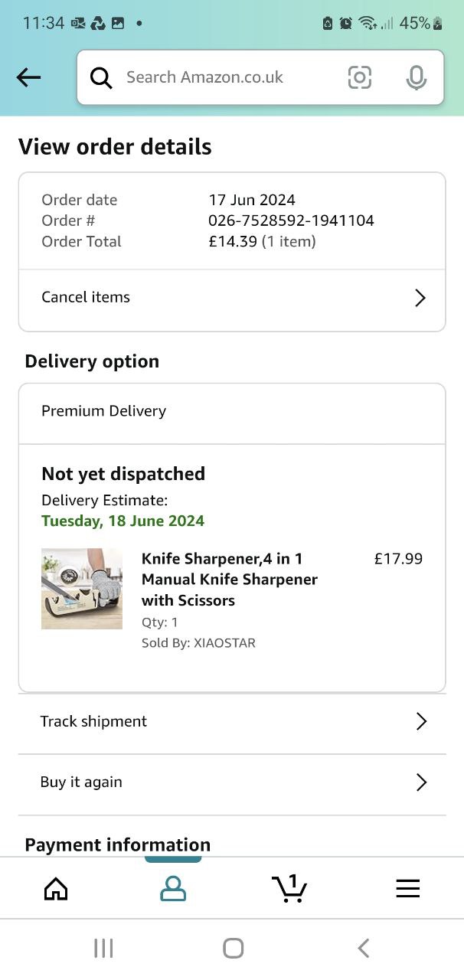The height and width of the screenshot is (980, 464).
Task: Expand Buy it again chevron
Action: 420,782
